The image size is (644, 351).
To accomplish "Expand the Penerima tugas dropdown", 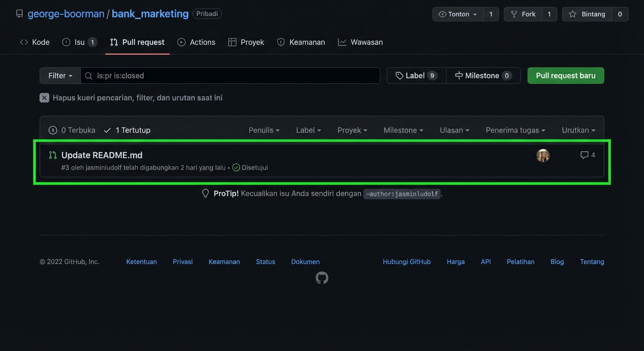I will (x=515, y=130).
